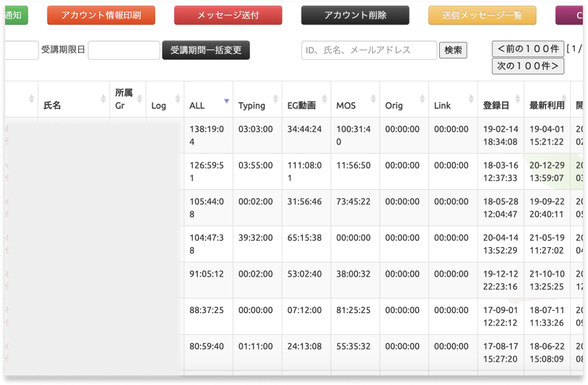Sort by 最新利用 using its arrows
Screen dimensions: 588x385
[569, 99]
